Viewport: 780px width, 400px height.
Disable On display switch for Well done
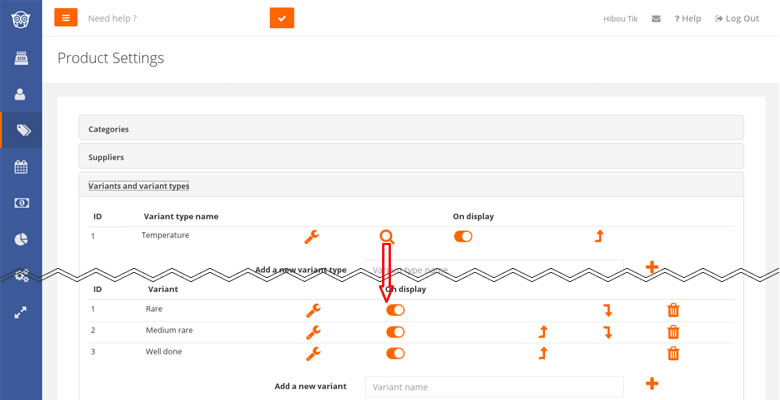tap(395, 354)
